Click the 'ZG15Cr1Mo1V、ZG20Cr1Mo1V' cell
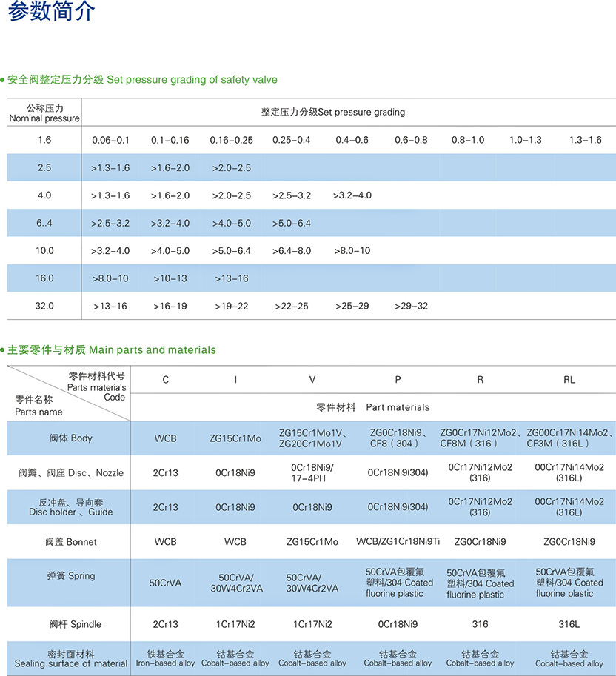616x676 pixels. (312, 438)
